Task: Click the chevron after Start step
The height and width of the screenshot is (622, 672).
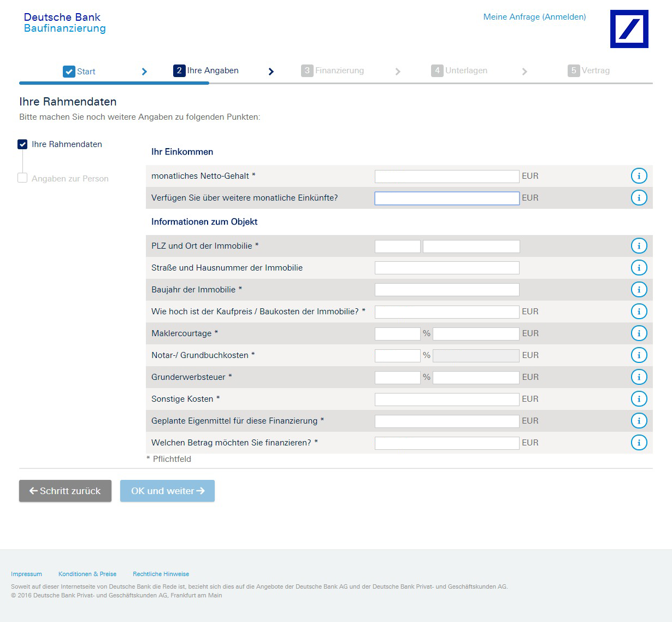Action: pos(144,72)
